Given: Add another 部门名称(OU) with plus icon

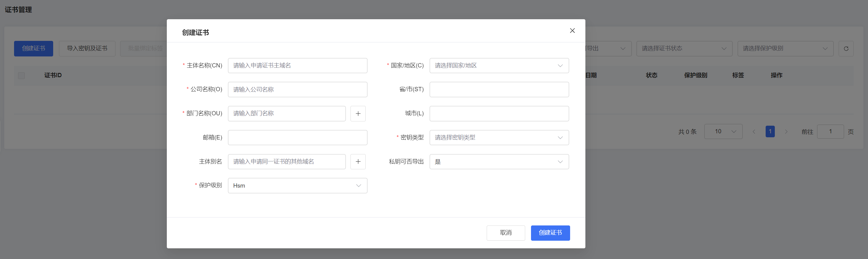Looking at the screenshot, I should [x=358, y=114].
